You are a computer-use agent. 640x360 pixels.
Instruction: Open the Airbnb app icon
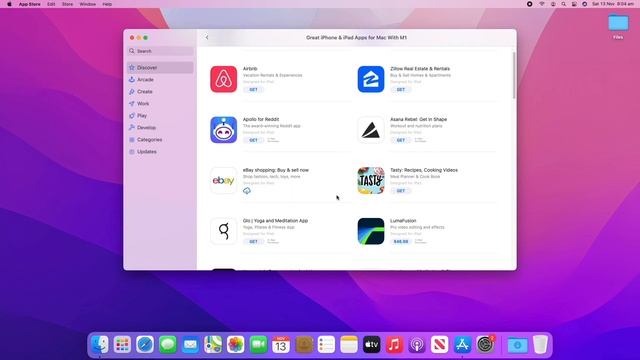(x=223, y=79)
